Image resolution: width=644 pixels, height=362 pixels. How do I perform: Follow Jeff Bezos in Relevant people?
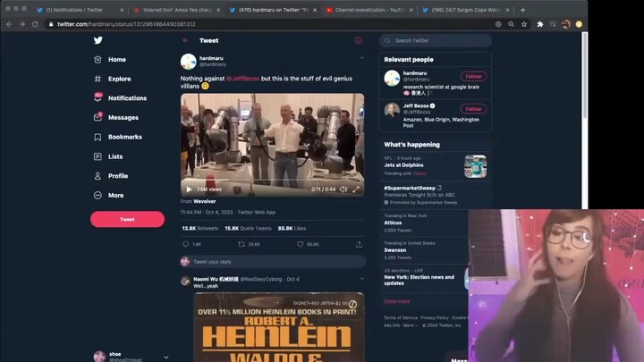click(x=473, y=109)
